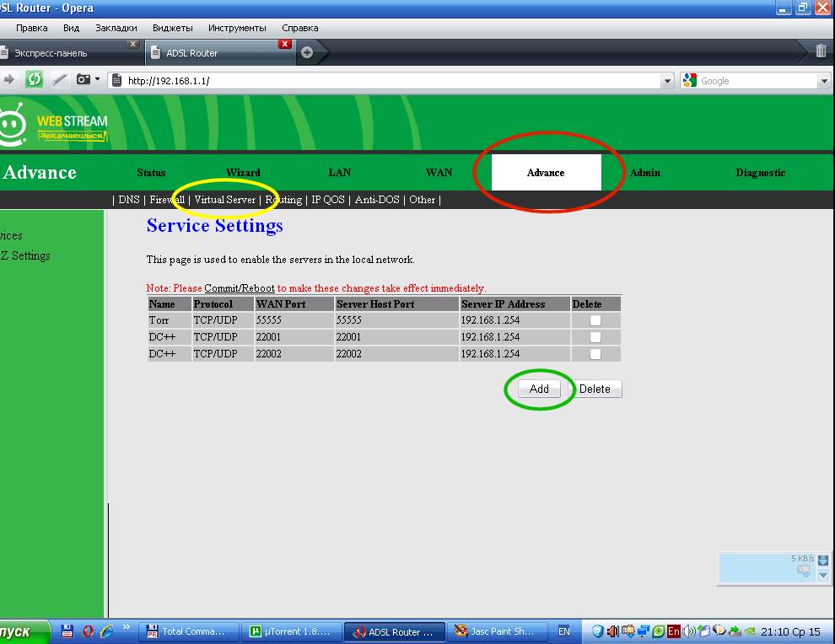Reload the page with the green refresh icon
Screen dimensions: 835x644
[34, 80]
